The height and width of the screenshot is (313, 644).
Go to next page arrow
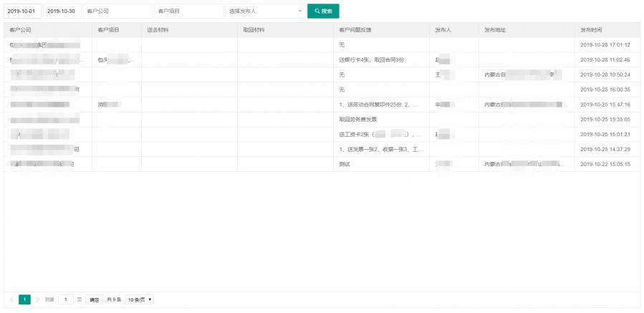click(x=37, y=299)
